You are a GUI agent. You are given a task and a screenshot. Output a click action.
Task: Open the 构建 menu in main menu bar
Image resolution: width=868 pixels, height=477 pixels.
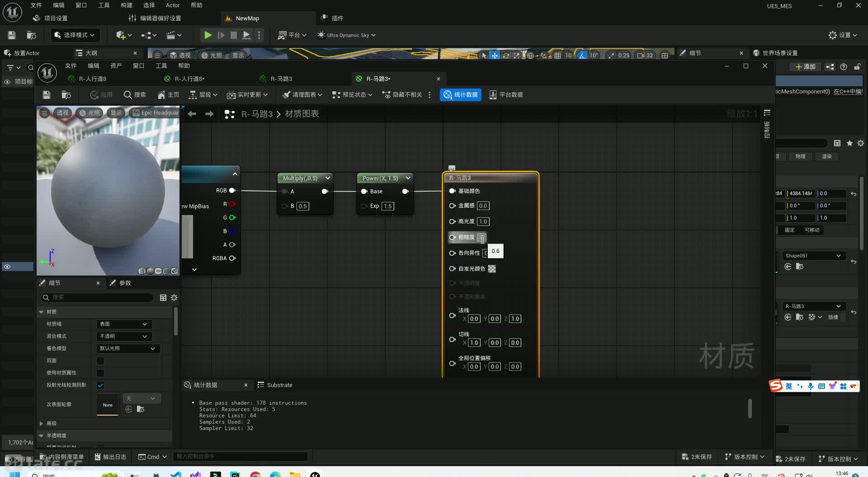tap(127, 5)
